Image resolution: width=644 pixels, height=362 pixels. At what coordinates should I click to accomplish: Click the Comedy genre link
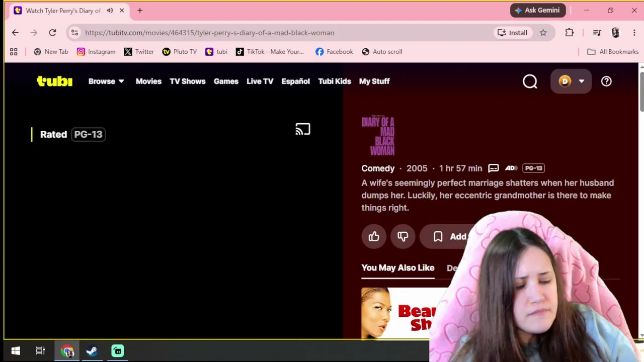[378, 168]
